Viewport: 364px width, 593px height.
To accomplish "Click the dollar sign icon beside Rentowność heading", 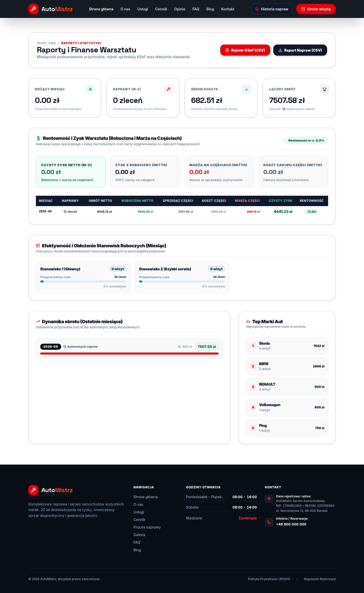I will [38, 138].
